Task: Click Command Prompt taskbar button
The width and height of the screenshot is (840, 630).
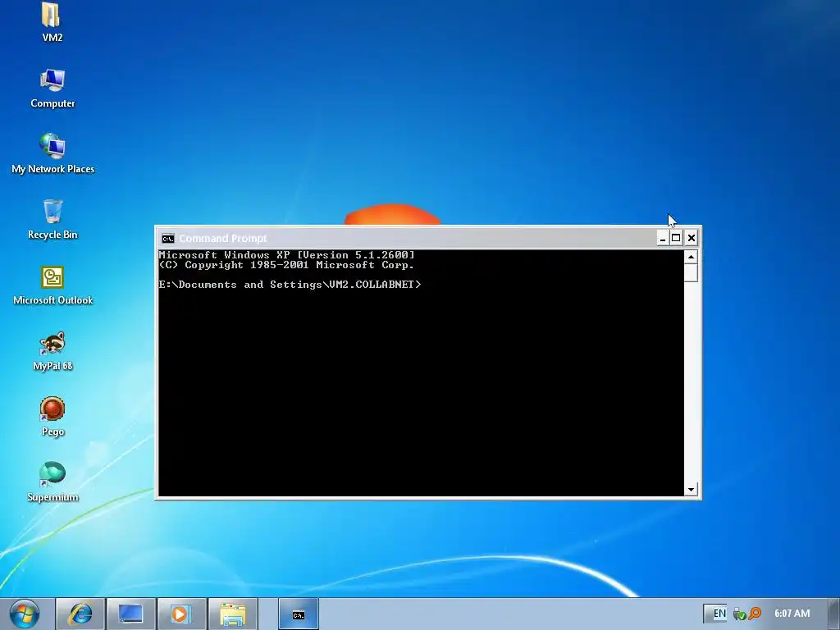Action: [x=299, y=614]
